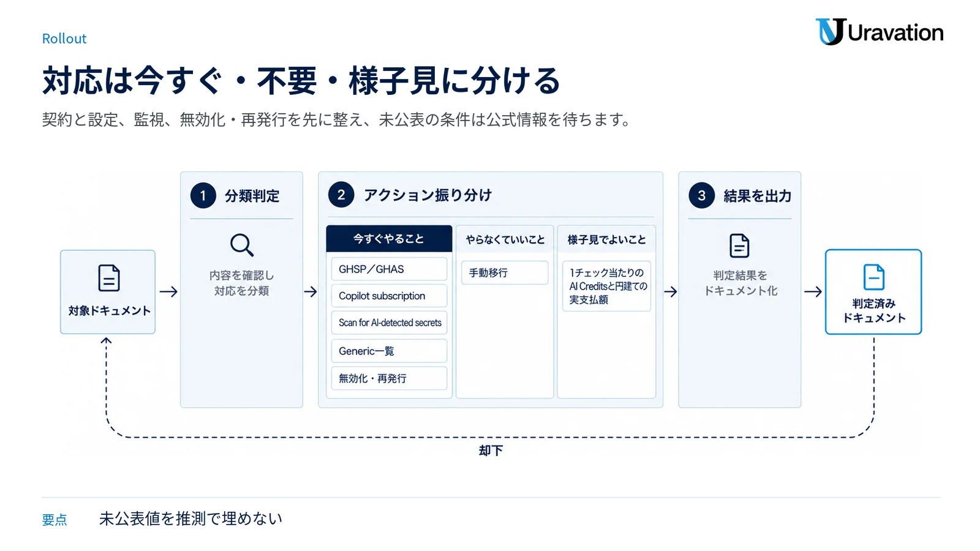The height and width of the screenshot is (551, 980).
Task: Click the Copilot subscription item
Action: point(389,296)
